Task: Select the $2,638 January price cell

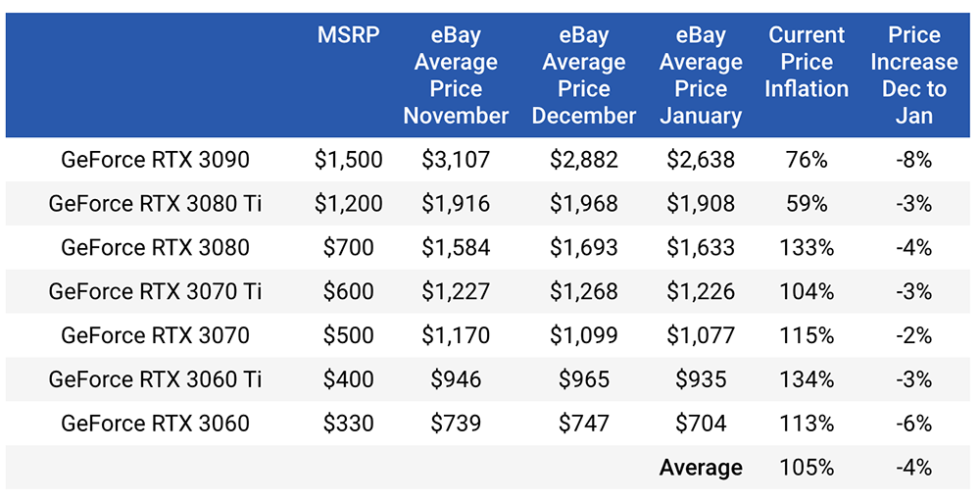Action: click(701, 160)
